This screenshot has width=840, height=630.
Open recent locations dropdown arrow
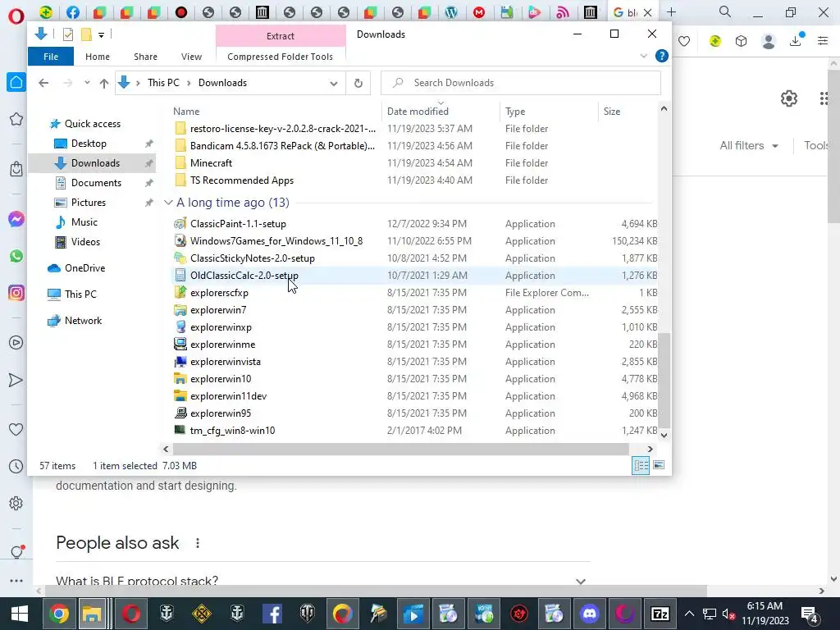pyautogui.click(x=87, y=83)
